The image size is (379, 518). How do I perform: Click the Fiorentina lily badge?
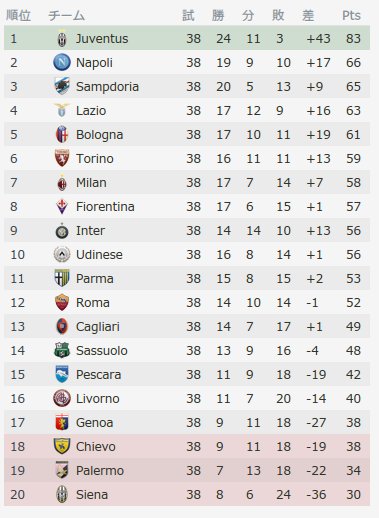pos(62,206)
